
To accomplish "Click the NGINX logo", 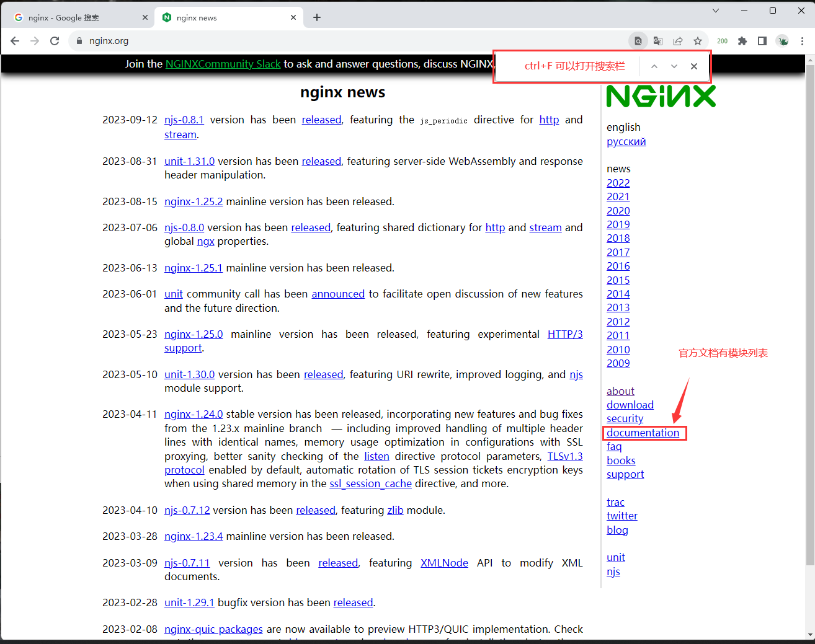I will coord(661,96).
